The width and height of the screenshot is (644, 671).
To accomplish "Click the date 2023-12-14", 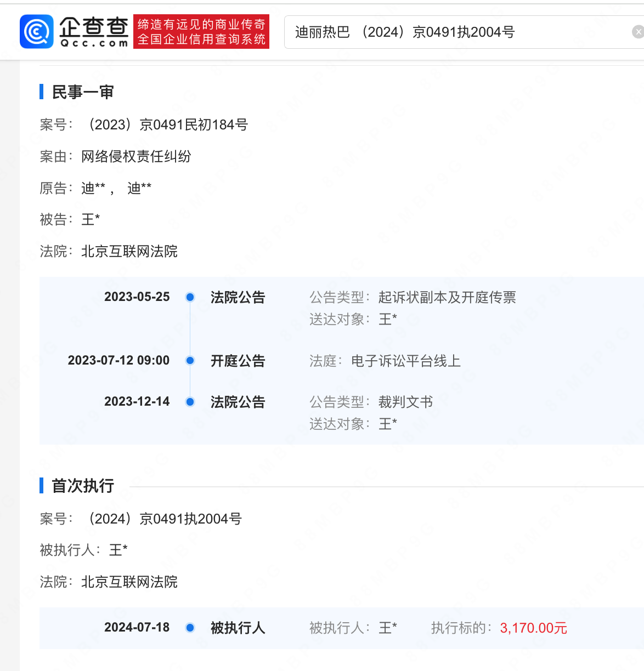I will [x=137, y=402].
